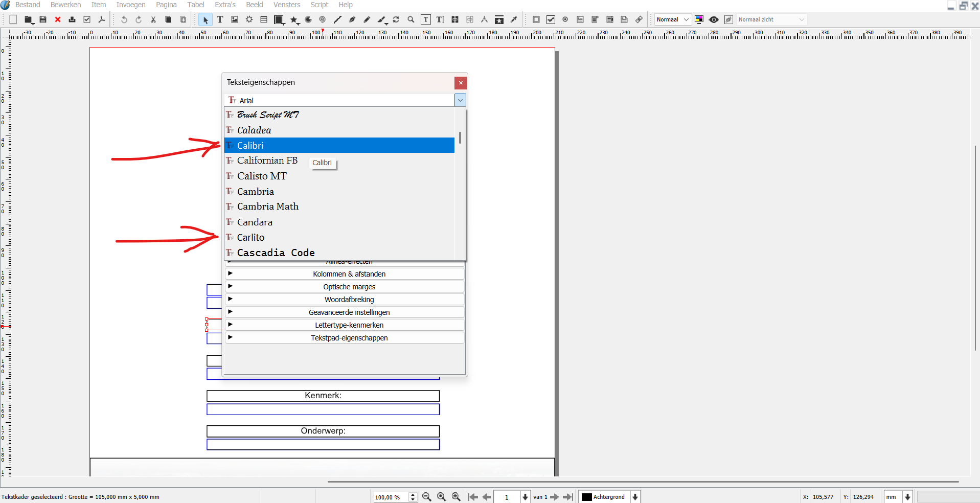
Task: Toggle color management icon
Action: (699, 19)
